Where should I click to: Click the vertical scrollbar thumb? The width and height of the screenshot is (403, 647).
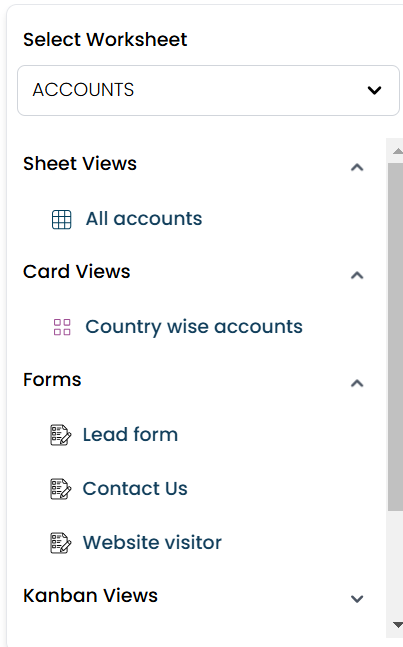(396, 337)
